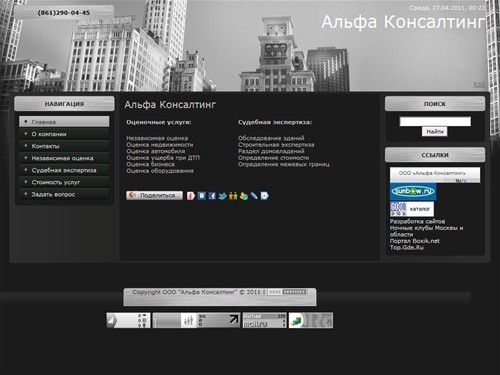Image resolution: width=500 pixels, height=375 pixels.
Task: Share the page on Facebook
Action: point(212,196)
